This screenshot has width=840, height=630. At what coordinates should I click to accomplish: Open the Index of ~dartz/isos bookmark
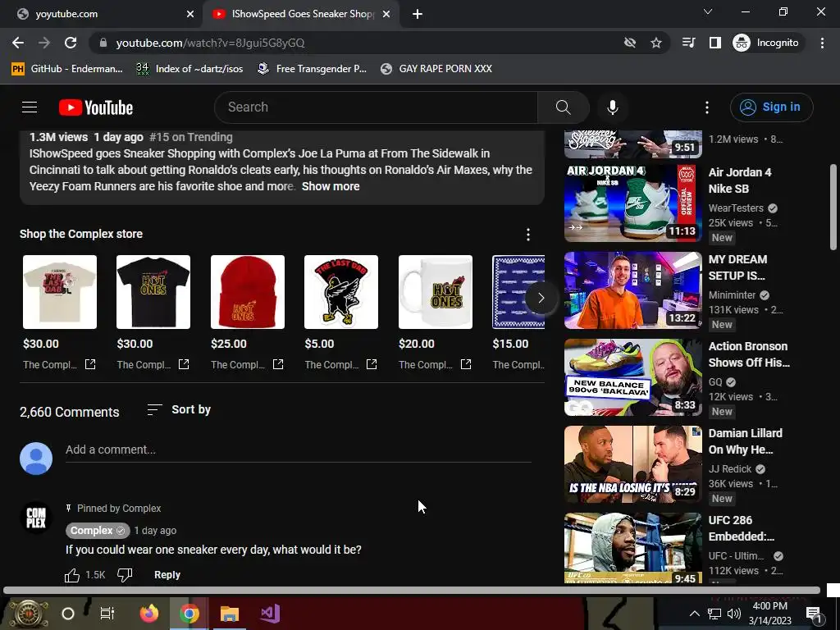coord(189,69)
